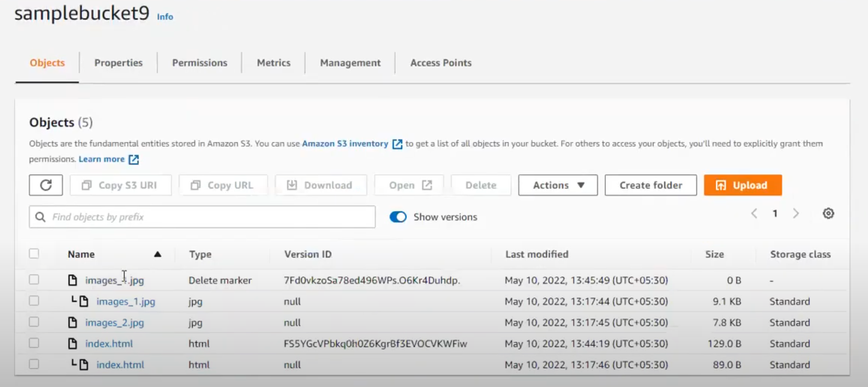Click external link icon after Amazon S3 inventory

(x=397, y=144)
